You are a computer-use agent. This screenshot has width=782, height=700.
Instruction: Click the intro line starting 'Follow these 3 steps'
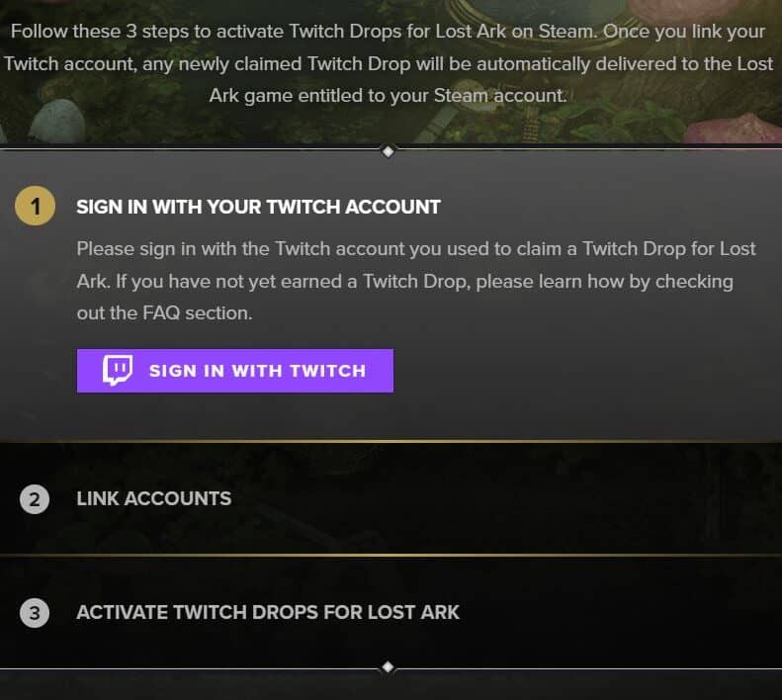388,31
